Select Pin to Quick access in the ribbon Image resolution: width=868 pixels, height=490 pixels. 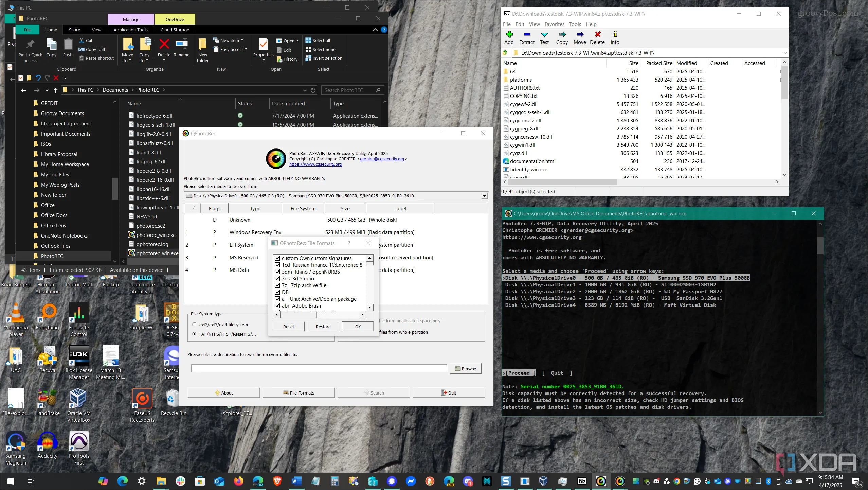30,49
